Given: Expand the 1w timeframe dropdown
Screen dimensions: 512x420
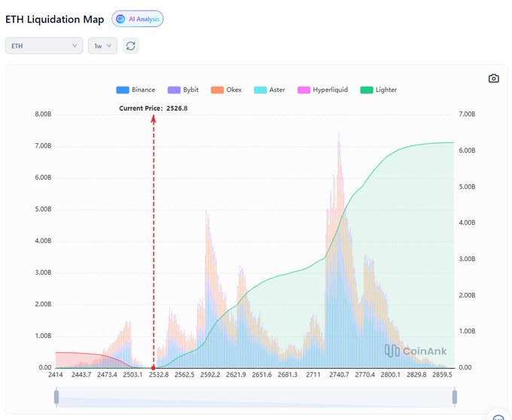Looking at the screenshot, I should (x=102, y=46).
